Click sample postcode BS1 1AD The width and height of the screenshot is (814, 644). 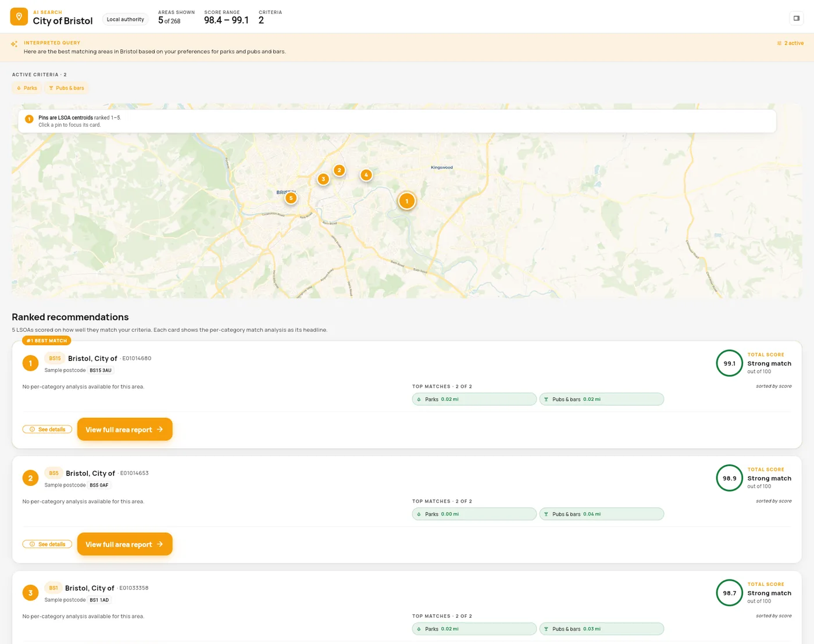coord(99,600)
